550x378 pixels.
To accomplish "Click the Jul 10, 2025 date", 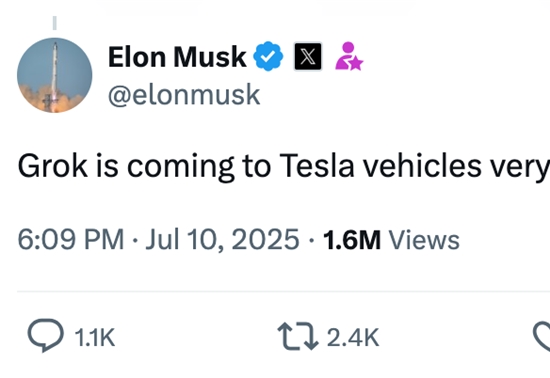I will 222,239.
